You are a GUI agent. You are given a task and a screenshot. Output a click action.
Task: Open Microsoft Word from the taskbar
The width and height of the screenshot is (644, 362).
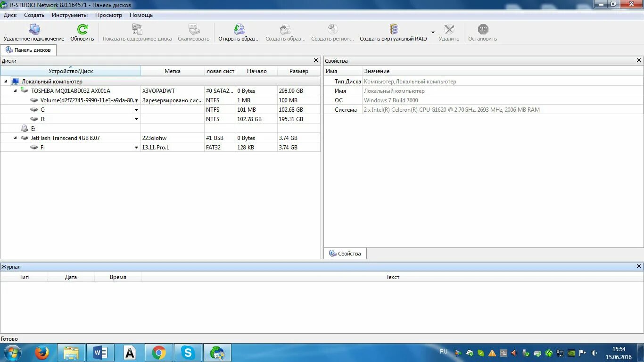tap(100, 353)
